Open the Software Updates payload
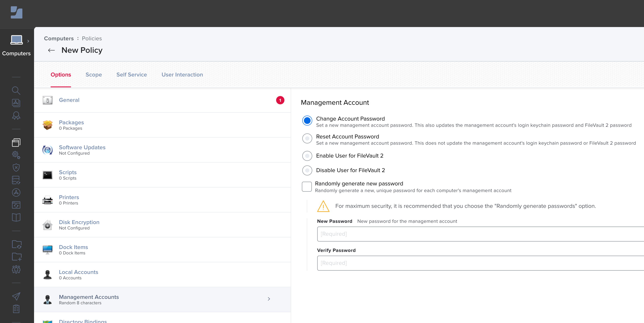 [x=162, y=150]
